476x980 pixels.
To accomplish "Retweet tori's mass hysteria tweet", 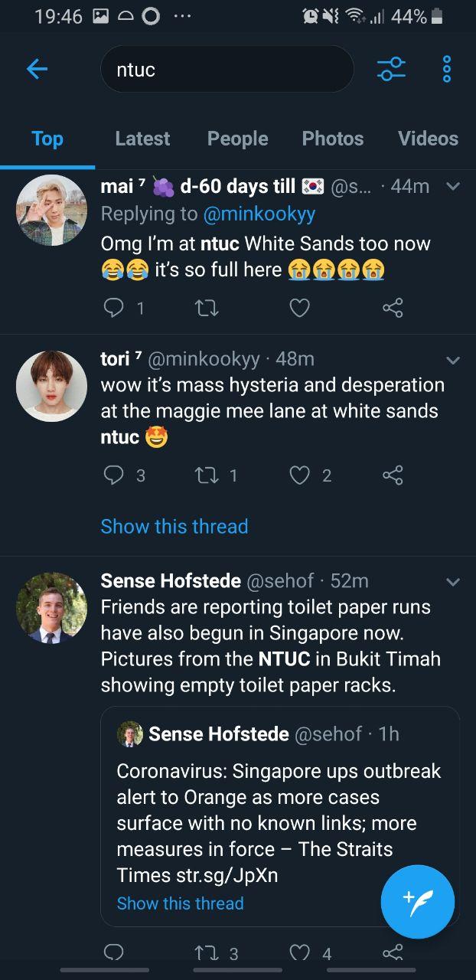I will coord(205,475).
